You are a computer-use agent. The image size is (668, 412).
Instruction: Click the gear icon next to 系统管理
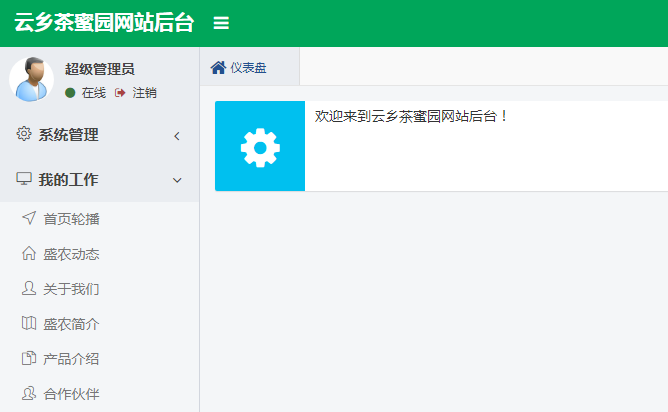[24, 134]
